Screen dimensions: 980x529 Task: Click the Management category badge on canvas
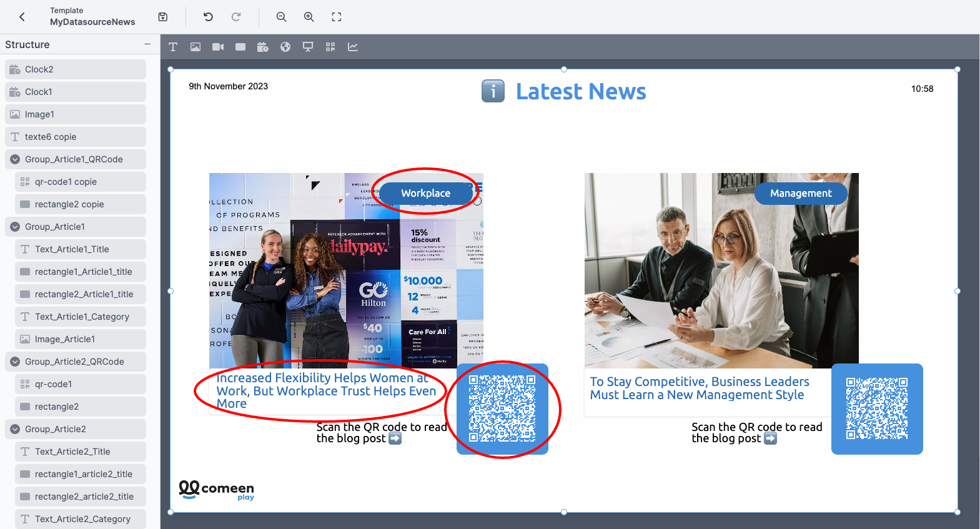pos(801,193)
